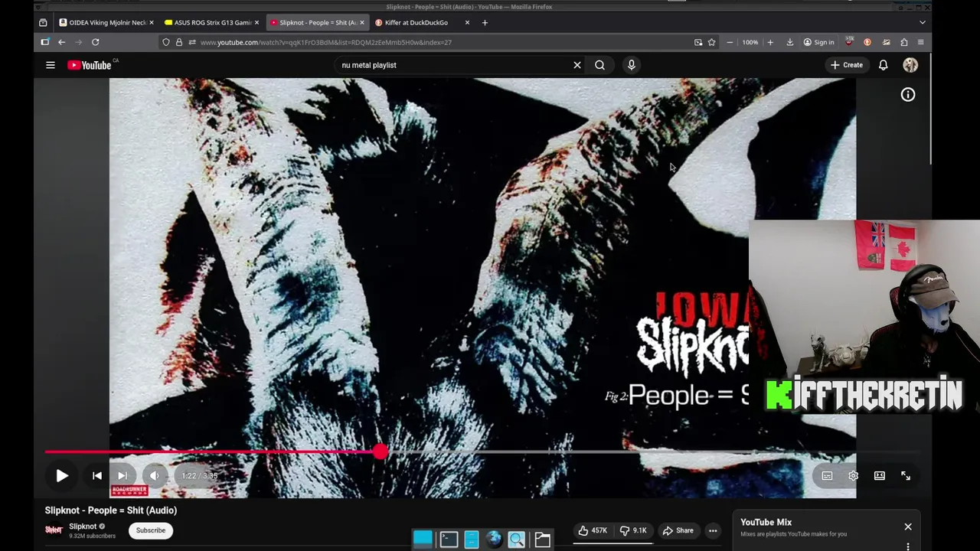Open Firefox application hamburger menu

pyautogui.click(x=921, y=42)
